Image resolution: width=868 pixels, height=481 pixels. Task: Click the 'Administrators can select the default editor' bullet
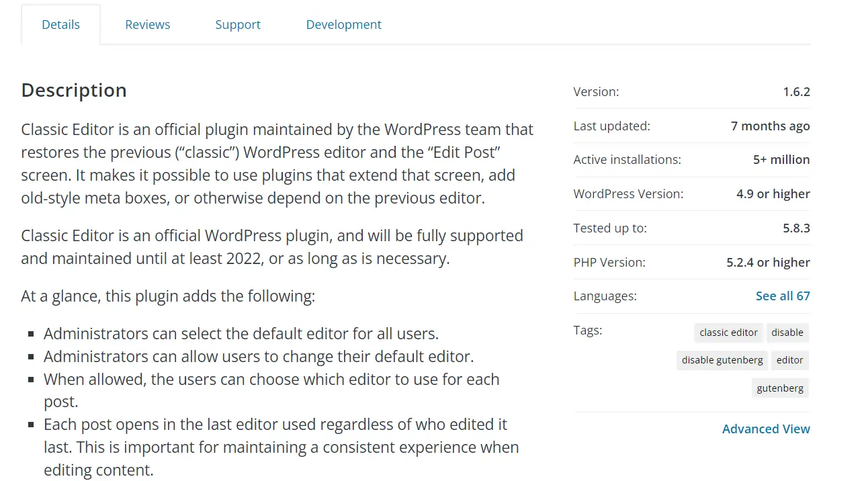[x=241, y=334]
